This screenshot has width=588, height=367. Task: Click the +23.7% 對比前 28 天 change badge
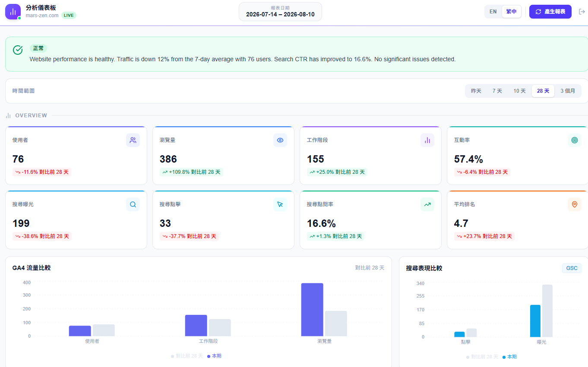(x=484, y=236)
